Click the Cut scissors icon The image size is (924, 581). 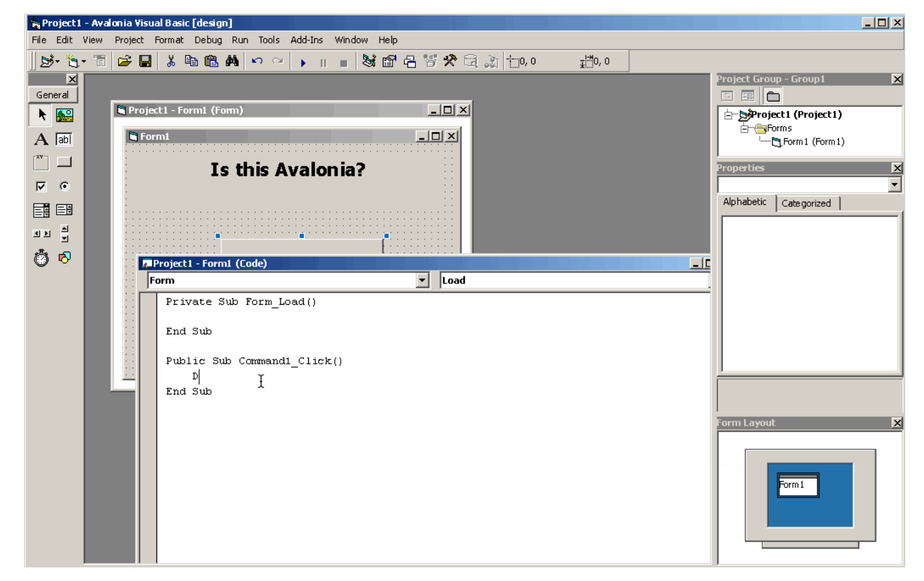[171, 62]
